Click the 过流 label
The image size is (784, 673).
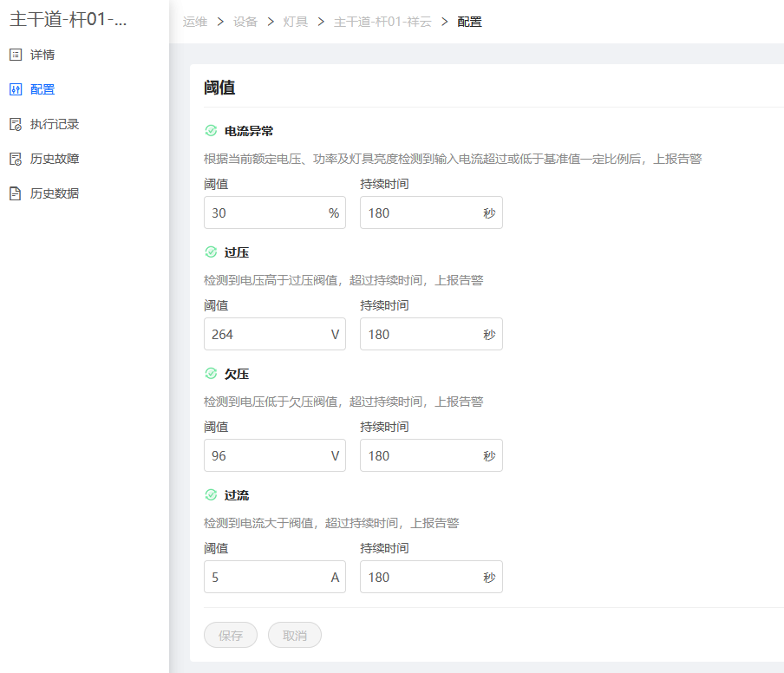237,495
